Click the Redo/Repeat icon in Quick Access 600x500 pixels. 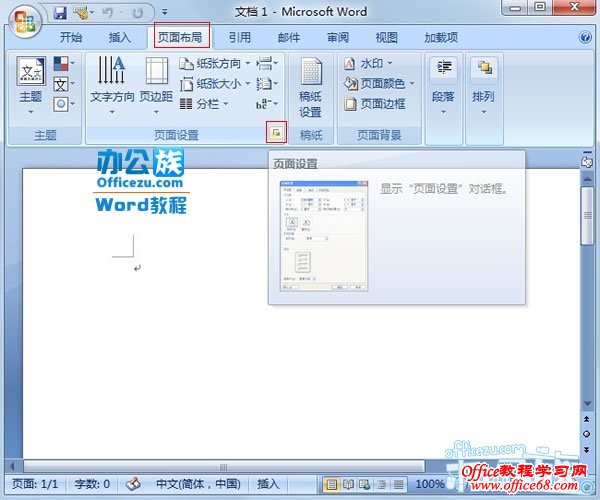click(137, 13)
